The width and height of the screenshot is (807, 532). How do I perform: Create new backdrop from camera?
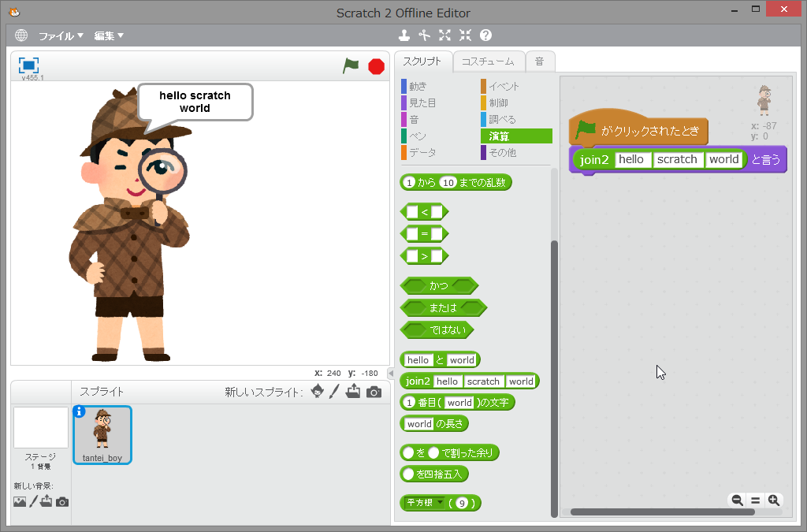click(62, 501)
